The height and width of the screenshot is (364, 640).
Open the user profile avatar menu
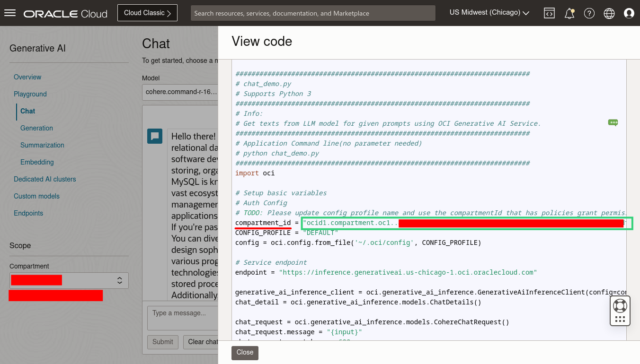pos(629,13)
